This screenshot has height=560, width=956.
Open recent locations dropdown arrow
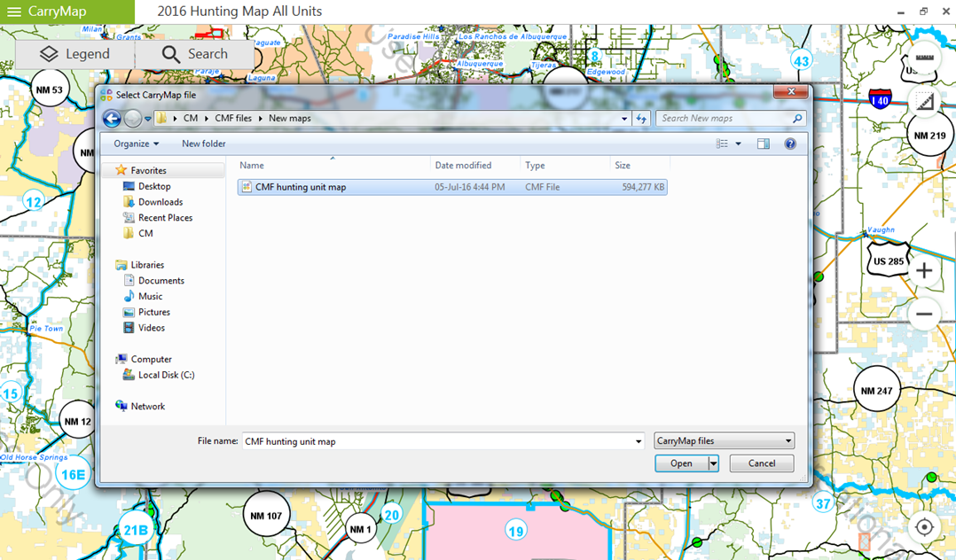147,119
